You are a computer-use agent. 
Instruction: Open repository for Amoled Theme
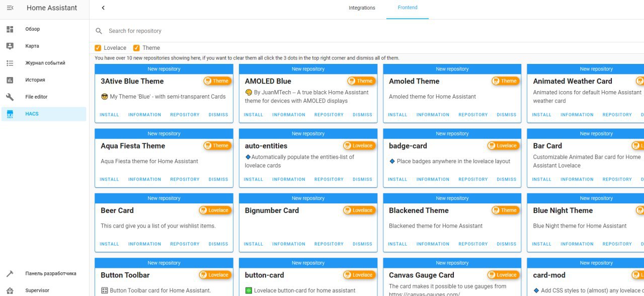point(473,115)
